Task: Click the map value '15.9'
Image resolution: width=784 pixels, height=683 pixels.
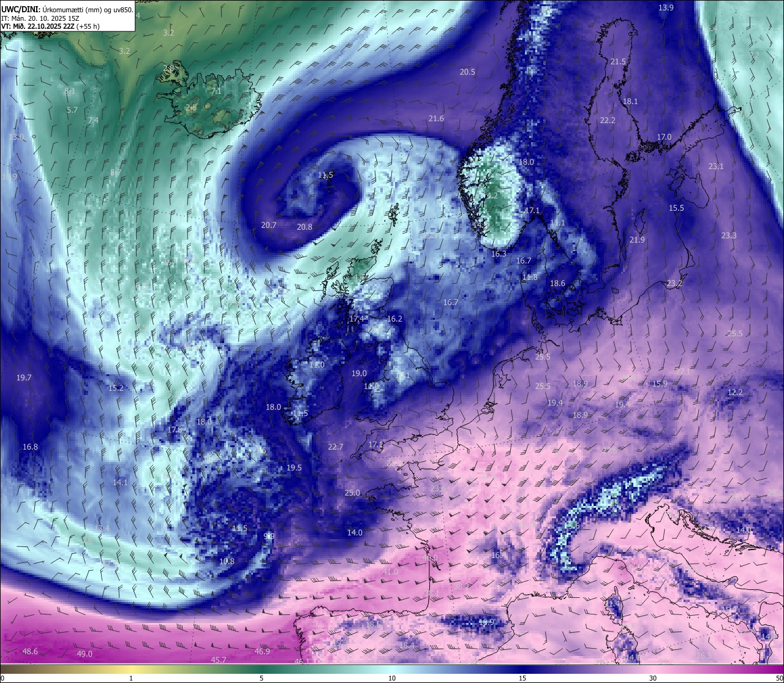Action: coord(660,383)
